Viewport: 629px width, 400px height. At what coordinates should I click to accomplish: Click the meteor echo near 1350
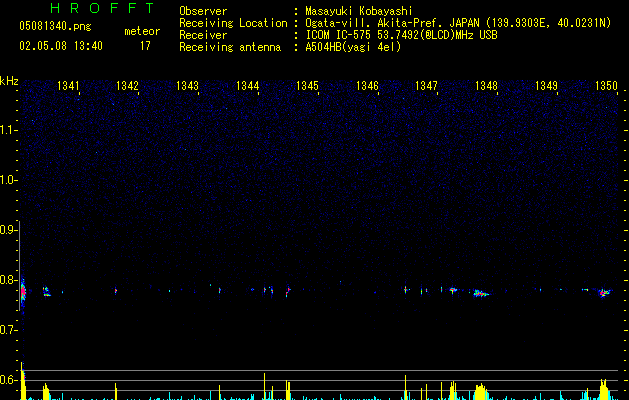[604, 293]
